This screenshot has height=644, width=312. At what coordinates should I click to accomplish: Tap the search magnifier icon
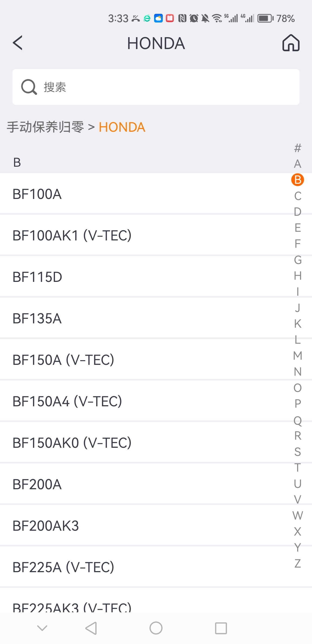[x=29, y=87]
